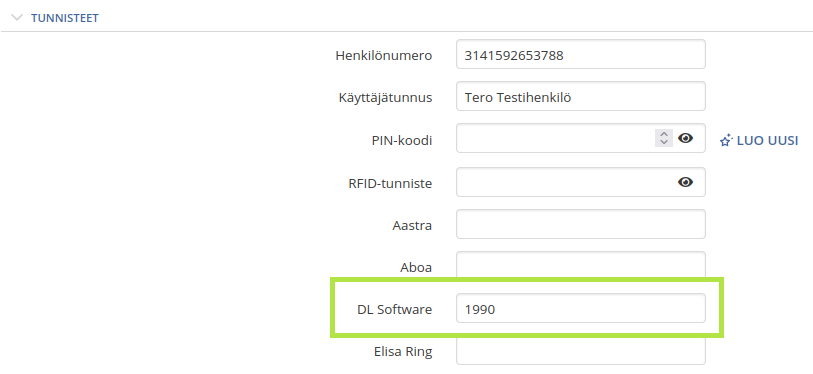This screenshot has width=813, height=374.
Task: Click the DL Software label
Action: (x=395, y=310)
